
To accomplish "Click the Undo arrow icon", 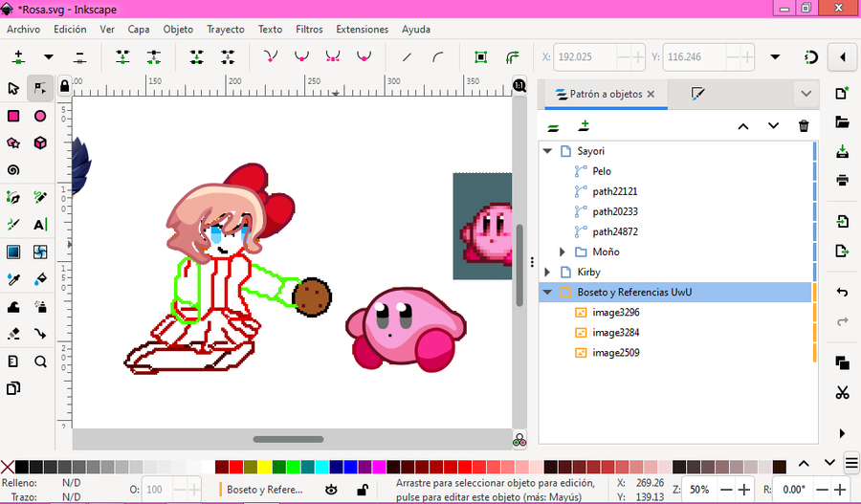I will tap(842, 292).
